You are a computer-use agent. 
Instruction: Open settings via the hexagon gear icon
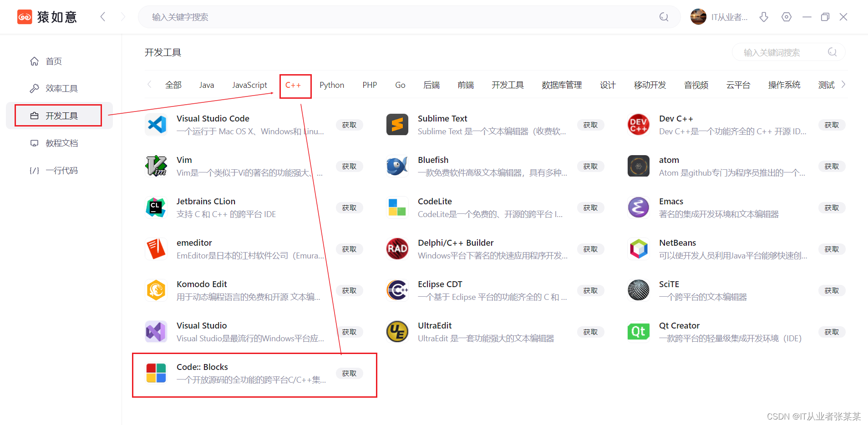coord(787,17)
